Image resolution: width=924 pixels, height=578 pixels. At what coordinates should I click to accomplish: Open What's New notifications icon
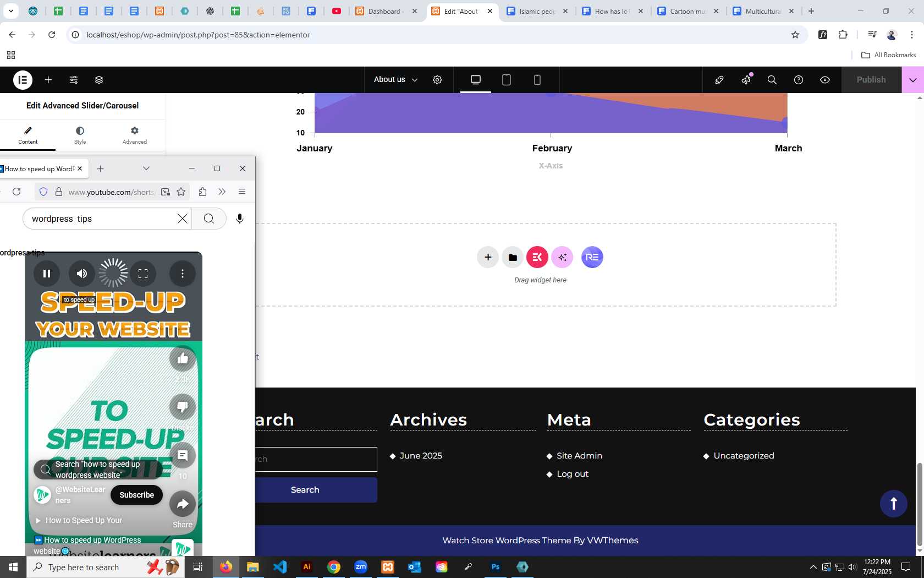click(746, 80)
